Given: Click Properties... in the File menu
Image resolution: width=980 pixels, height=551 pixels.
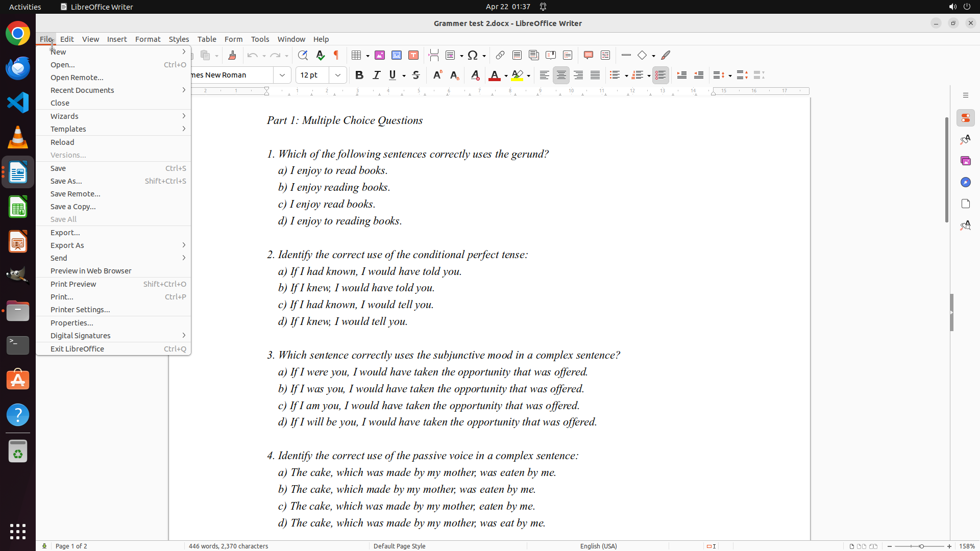Looking at the screenshot, I should 72,323.
